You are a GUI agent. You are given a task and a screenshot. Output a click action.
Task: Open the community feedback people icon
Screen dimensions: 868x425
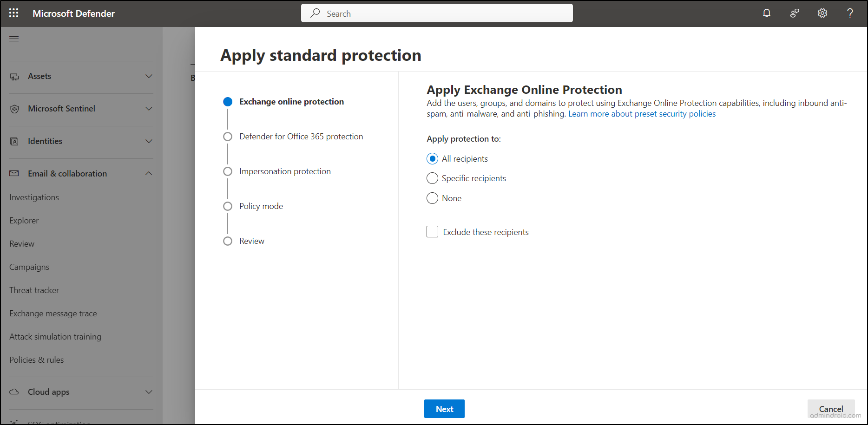click(x=795, y=13)
